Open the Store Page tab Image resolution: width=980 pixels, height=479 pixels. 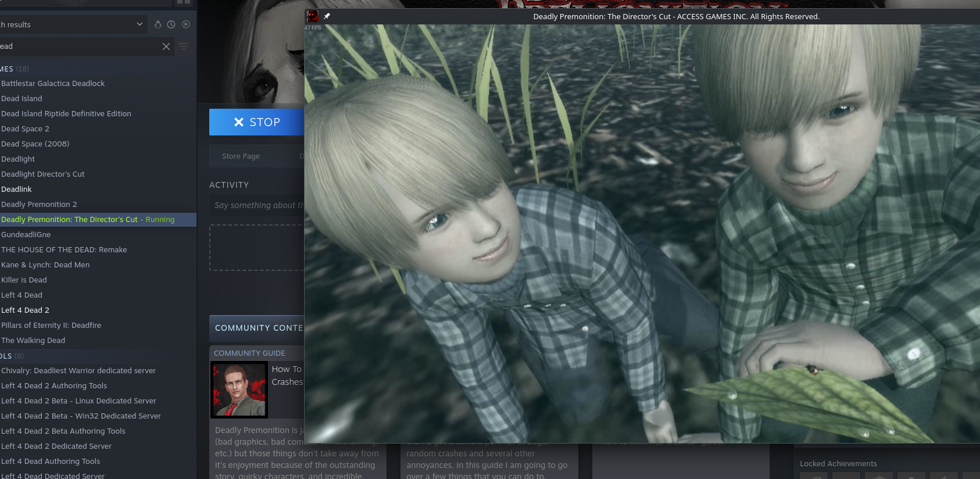point(241,156)
